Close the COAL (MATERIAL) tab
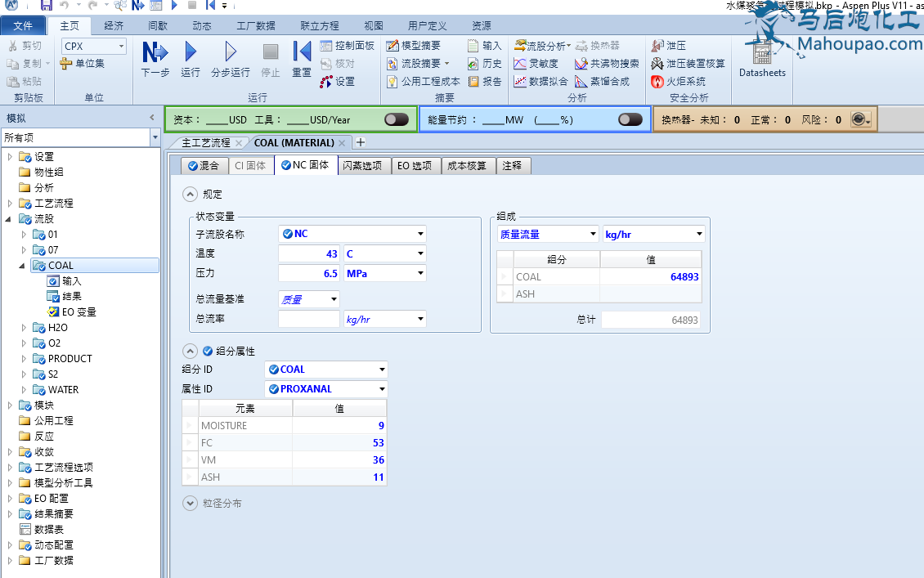Viewport: 924px width, 578px height. [343, 142]
